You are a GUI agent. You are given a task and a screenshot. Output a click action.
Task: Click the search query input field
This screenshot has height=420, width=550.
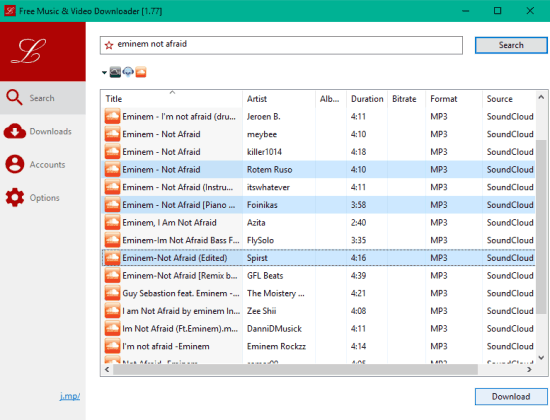[x=281, y=45]
